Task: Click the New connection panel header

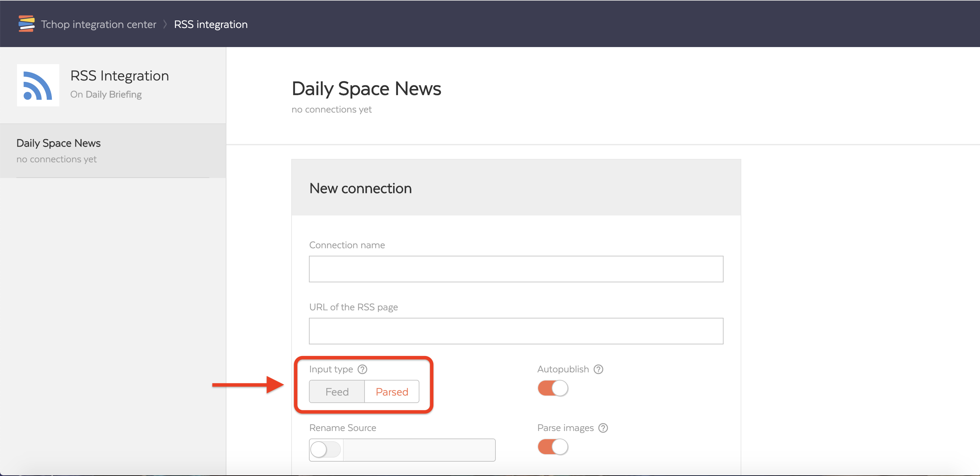Action: 360,188
